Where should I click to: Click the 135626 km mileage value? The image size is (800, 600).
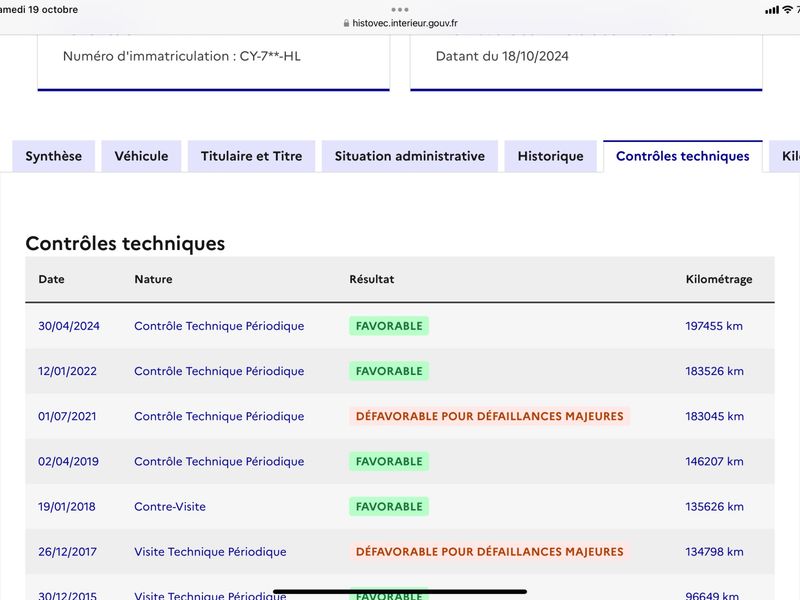[x=714, y=507]
